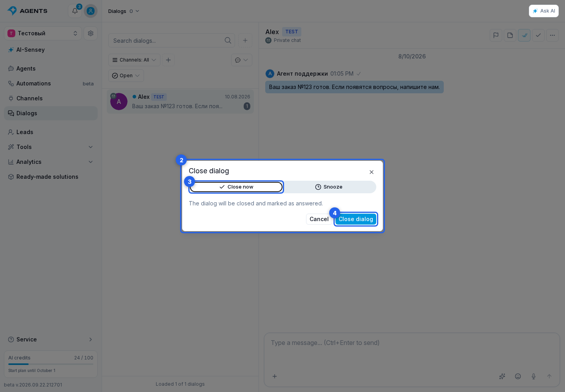
Task: Select the Close now option
Action: [x=236, y=187]
